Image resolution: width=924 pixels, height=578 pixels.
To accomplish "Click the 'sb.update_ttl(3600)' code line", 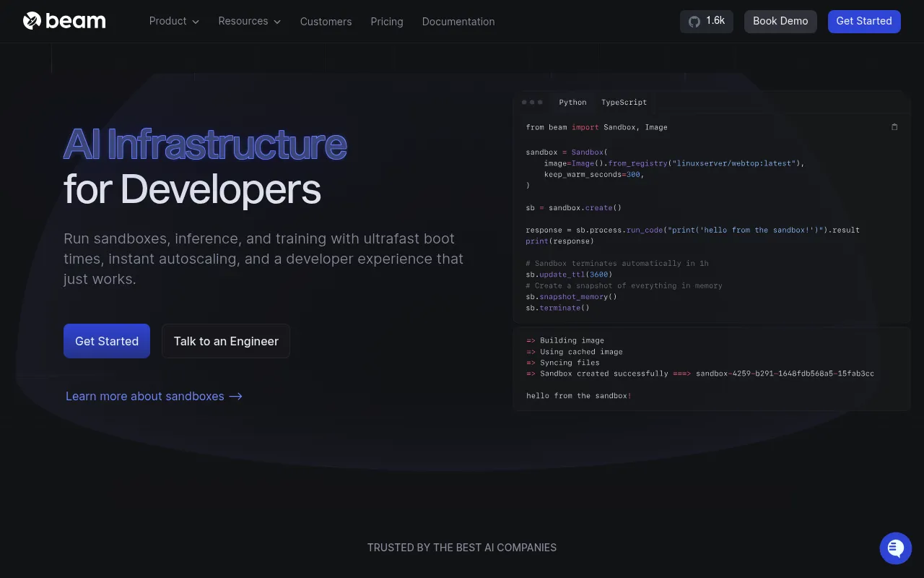I will click(569, 275).
